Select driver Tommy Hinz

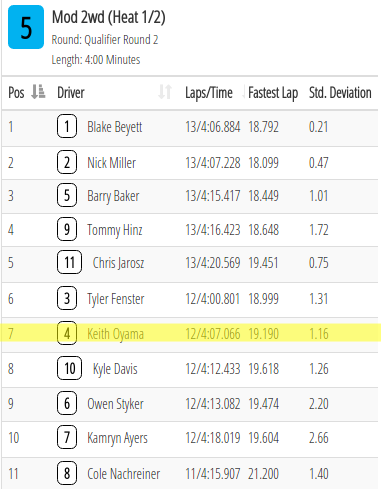(115, 230)
